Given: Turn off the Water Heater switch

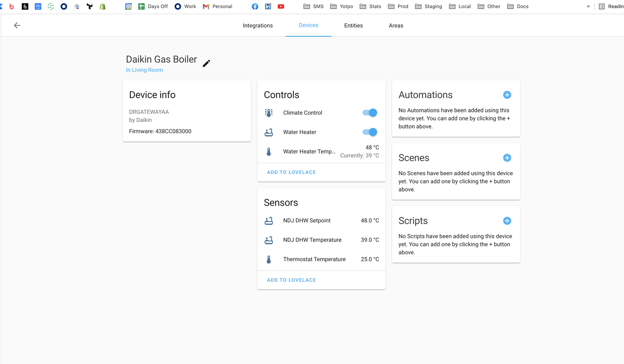Looking at the screenshot, I should pyautogui.click(x=369, y=132).
